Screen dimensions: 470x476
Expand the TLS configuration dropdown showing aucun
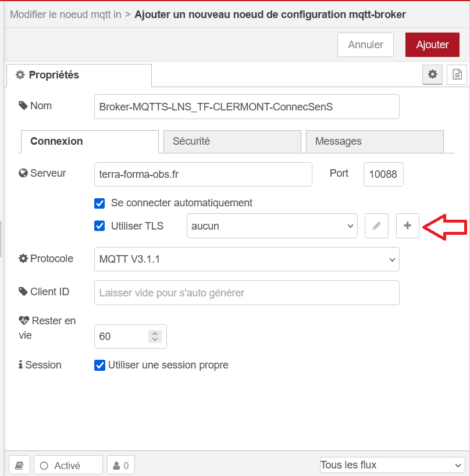(x=272, y=226)
